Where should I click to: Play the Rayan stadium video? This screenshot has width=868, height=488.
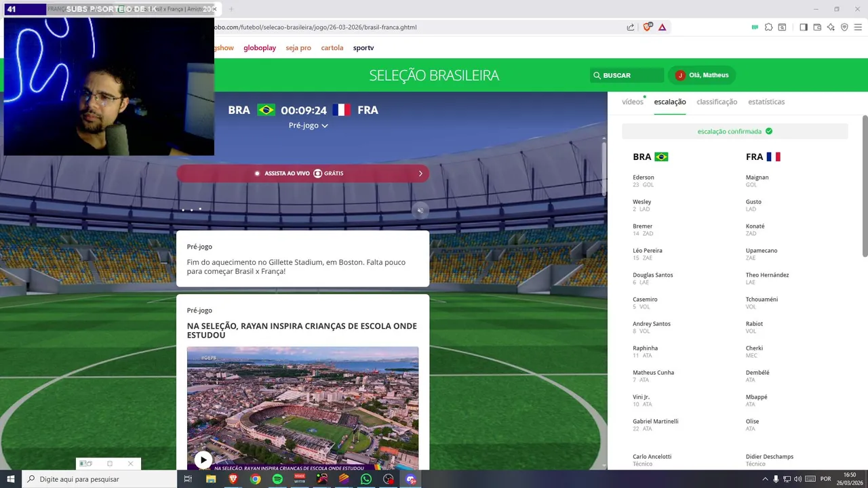(203, 460)
